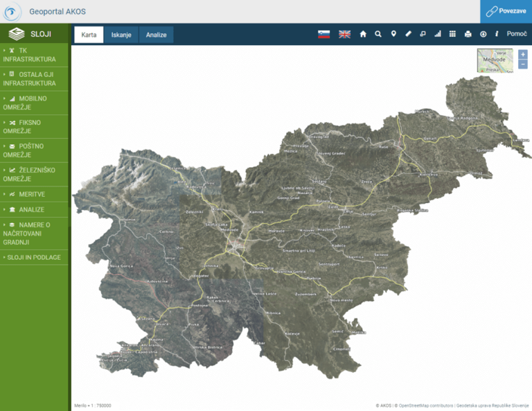Open the info 'i' icon
The width and height of the screenshot is (532, 411).
497,34
